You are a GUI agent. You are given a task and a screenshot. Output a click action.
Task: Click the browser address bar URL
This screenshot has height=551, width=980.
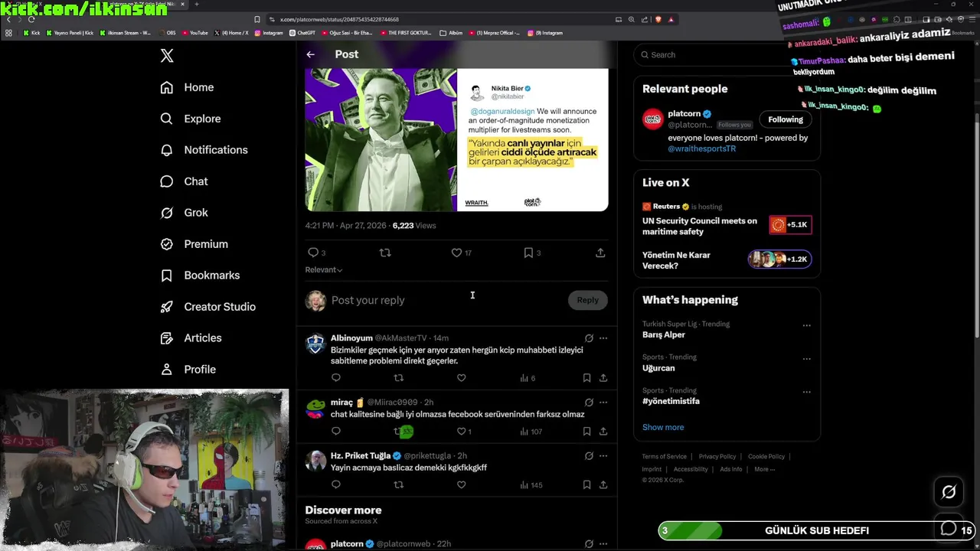click(x=339, y=19)
